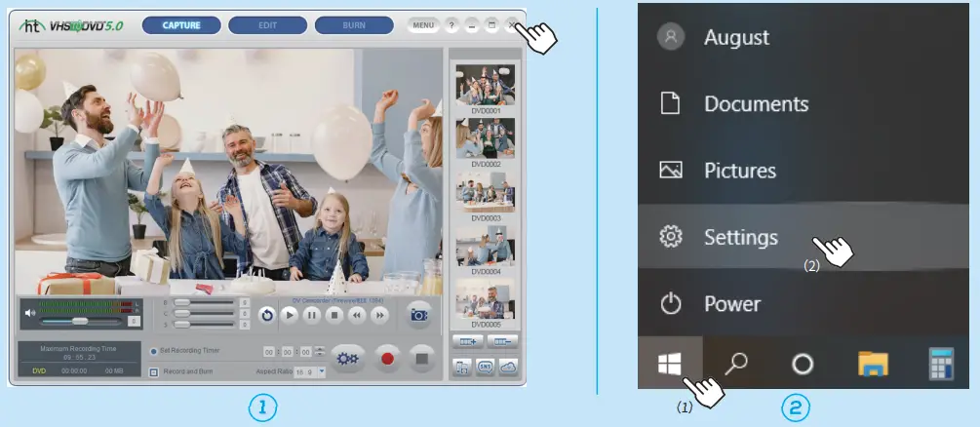Click the Cortana circle taskbar icon
980x427 pixels.
coord(803,364)
